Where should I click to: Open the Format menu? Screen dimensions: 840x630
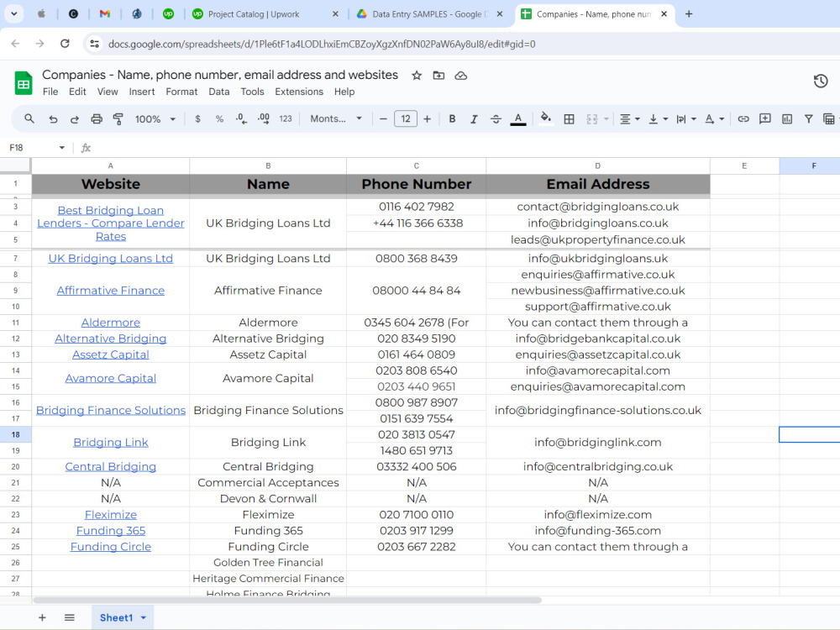click(181, 92)
